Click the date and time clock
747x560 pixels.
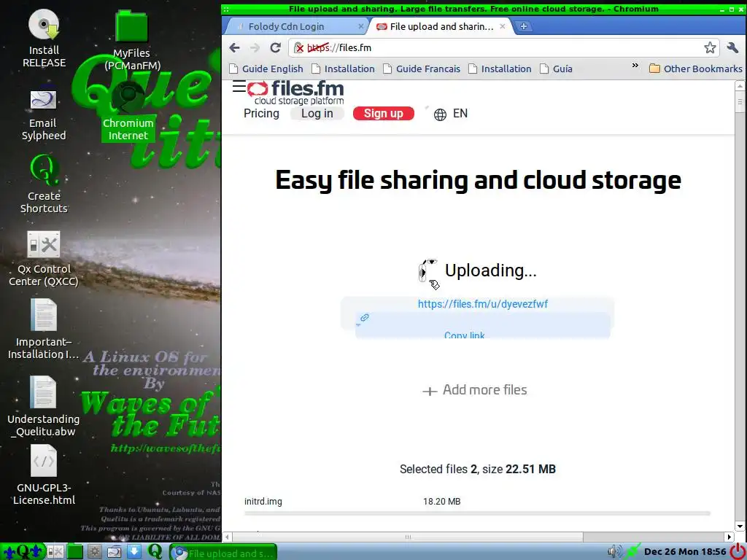pos(685,552)
